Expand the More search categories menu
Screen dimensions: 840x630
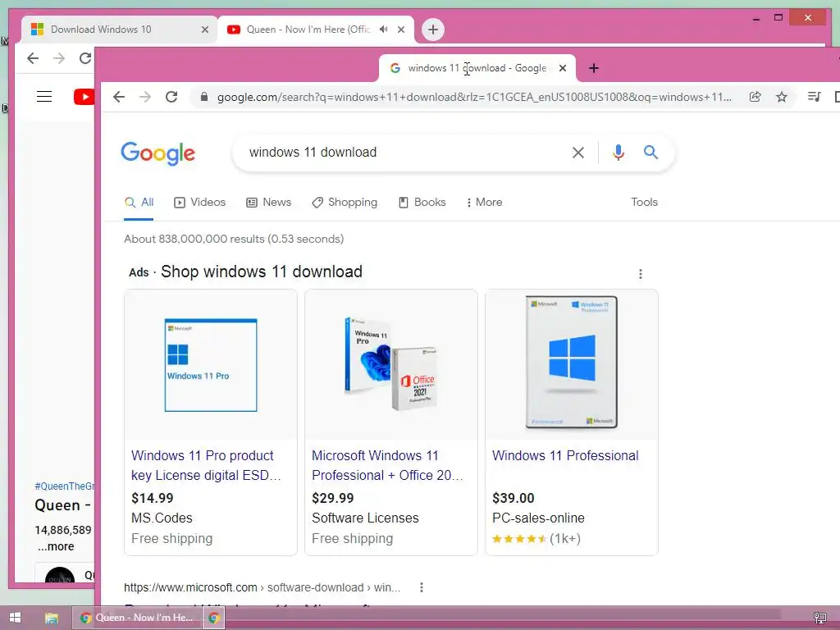point(484,203)
